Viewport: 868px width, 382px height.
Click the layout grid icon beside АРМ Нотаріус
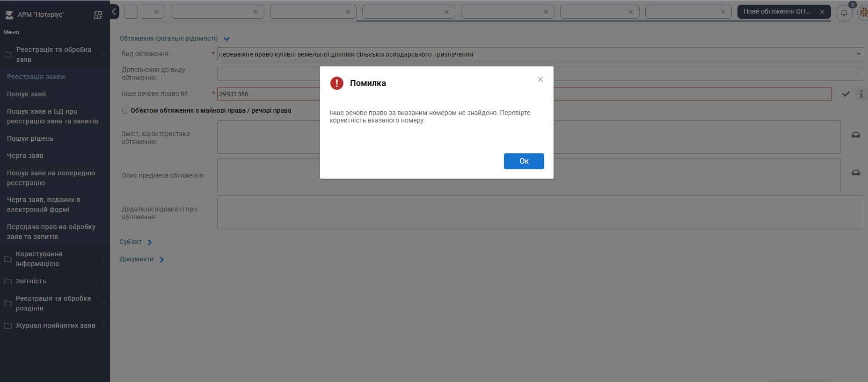click(98, 15)
